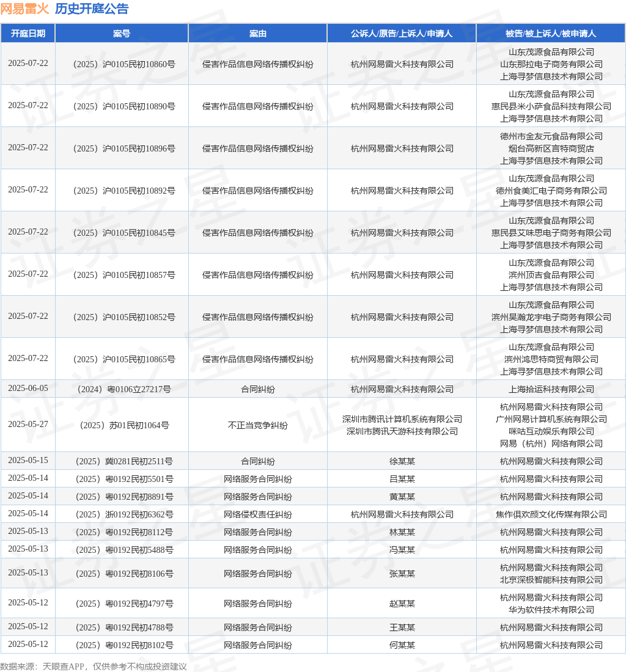The image size is (626, 672).
Task: Select case number 粤0192民初8102号
Action: (x=124, y=645)
